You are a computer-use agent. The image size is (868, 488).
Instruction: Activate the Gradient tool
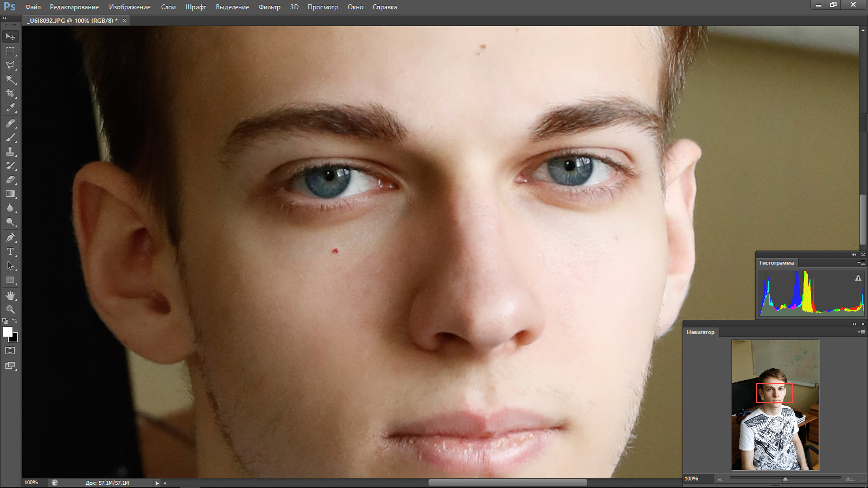coord(10,194)
